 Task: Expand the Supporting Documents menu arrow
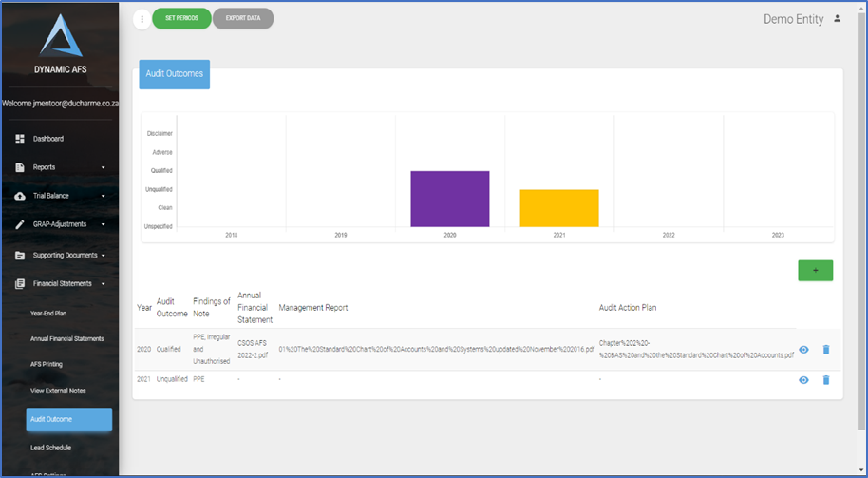click(103, 256)
